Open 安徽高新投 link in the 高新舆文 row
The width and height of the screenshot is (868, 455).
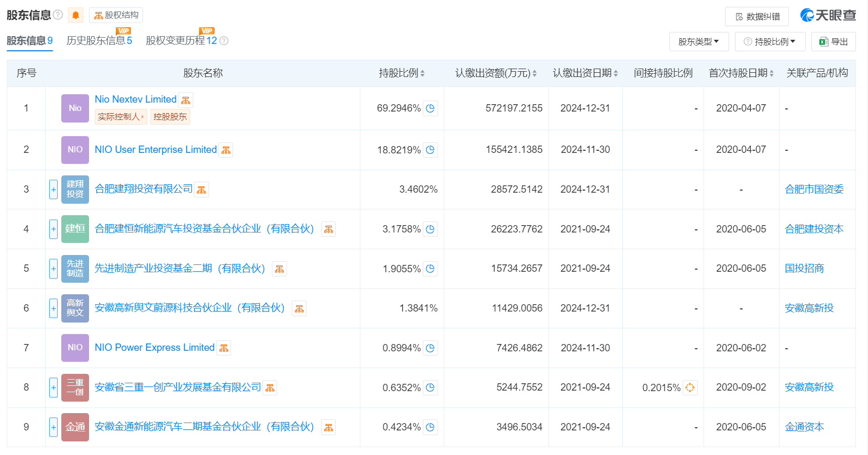[809, 308]
